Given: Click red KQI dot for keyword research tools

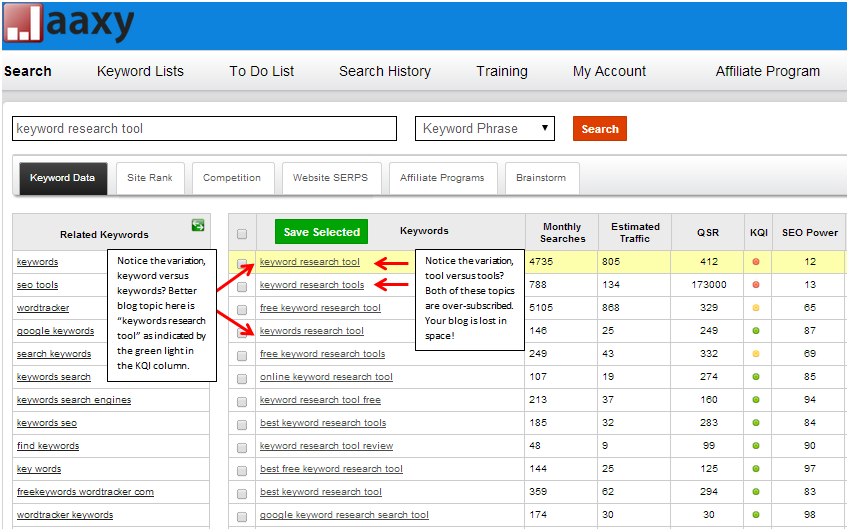Looking at the screenshot, I should pyautogui.click(x=756, y=285).
